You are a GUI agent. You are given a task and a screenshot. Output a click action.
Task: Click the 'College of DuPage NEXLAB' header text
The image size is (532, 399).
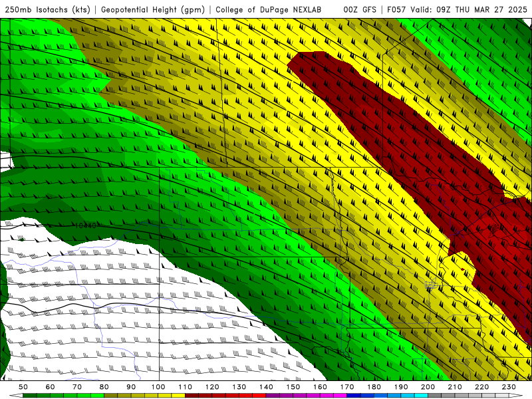pyautogui.click(x=268, y=9)
